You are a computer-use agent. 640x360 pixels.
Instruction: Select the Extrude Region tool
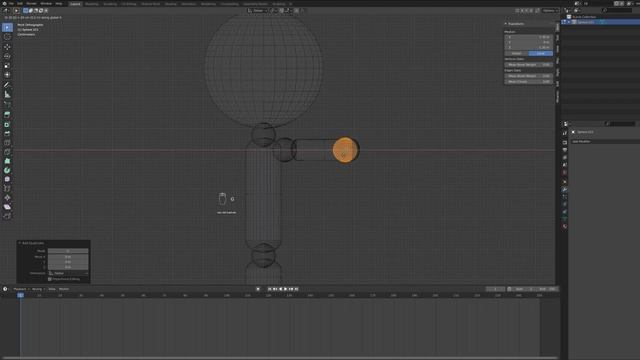click(x=7, y=115)
